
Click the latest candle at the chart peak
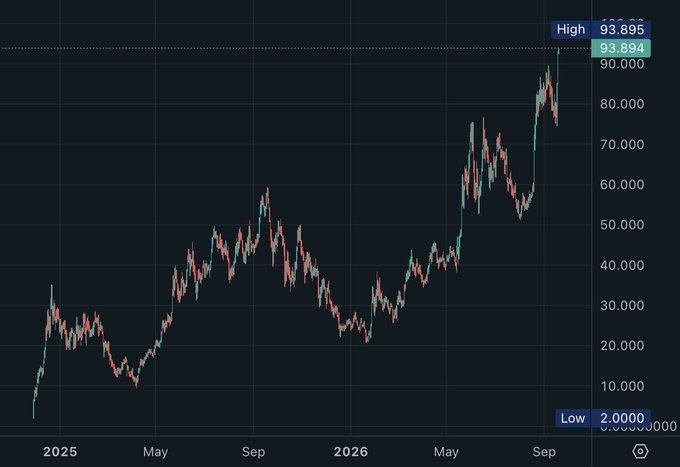pyautogui.click(x=558, y=65)
